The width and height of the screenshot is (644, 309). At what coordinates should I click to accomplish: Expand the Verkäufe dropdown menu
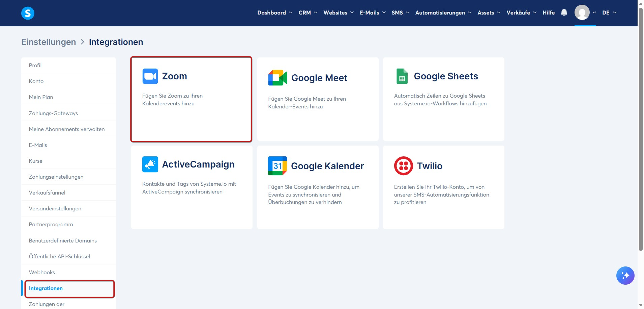(521, 12)
